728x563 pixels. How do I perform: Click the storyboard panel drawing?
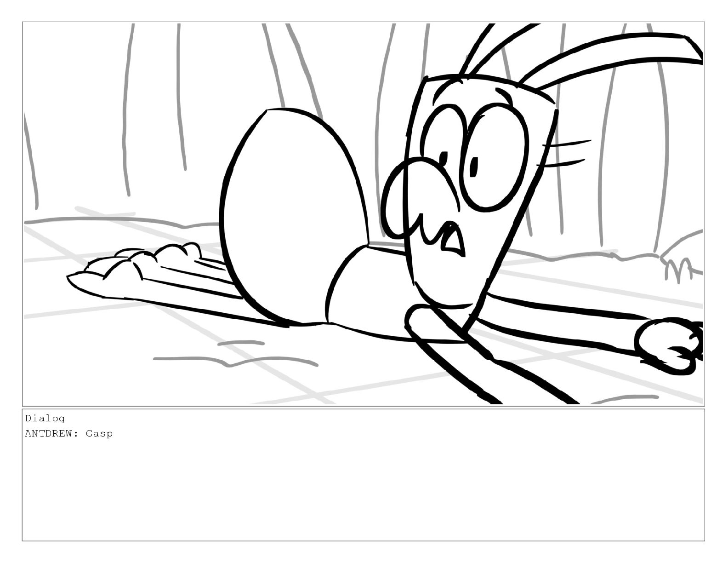[x=363, y=214]
